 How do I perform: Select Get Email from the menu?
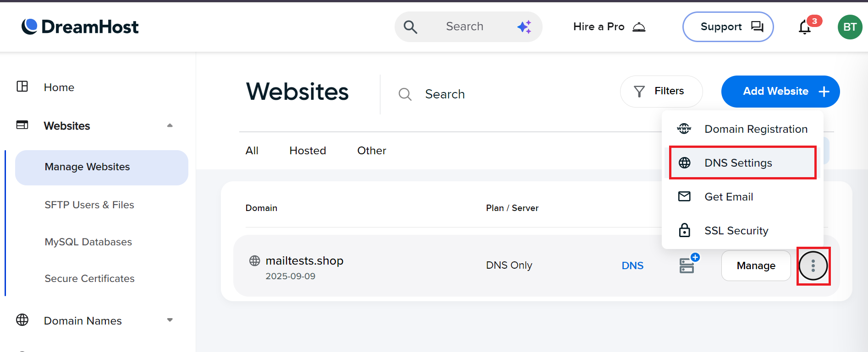point(742,197)
